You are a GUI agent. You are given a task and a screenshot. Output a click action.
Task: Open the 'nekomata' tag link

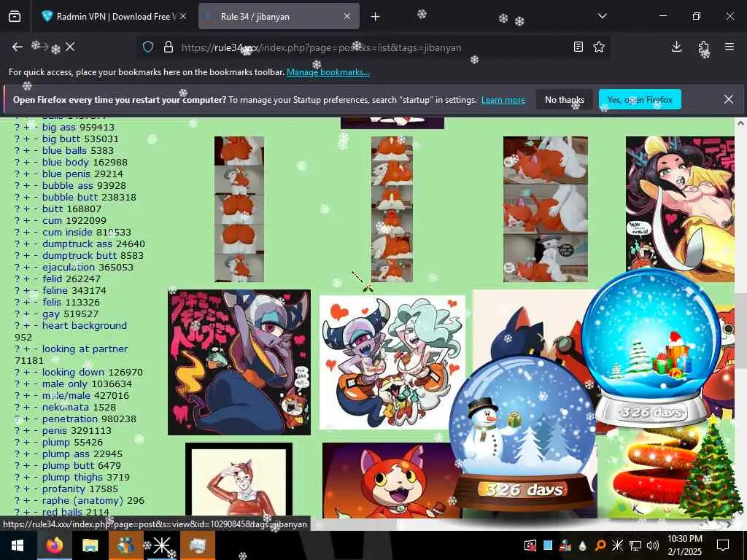65,407
